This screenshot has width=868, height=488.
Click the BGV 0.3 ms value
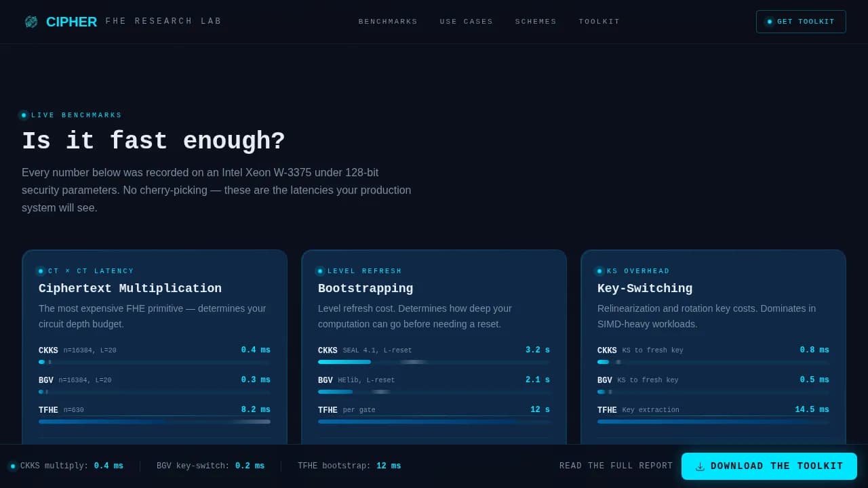256,380
